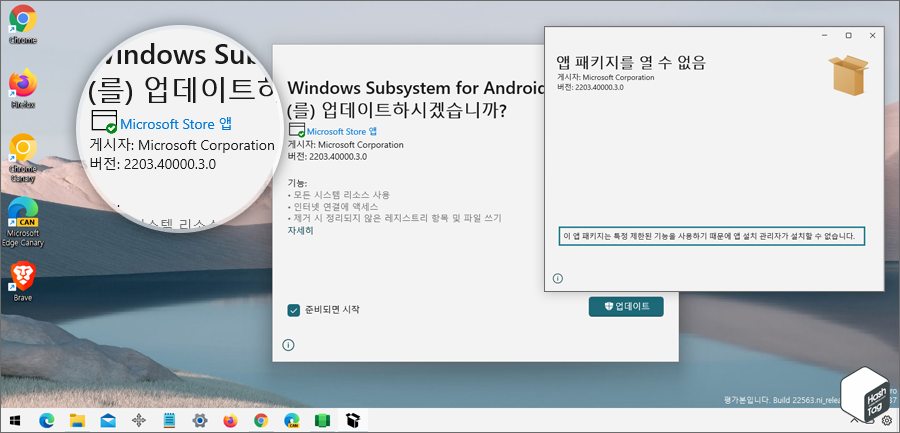Switch to Edge Canary in the taskbar
Image resolution: width=900 pixels, height=433 pixels.
point(292,420)
